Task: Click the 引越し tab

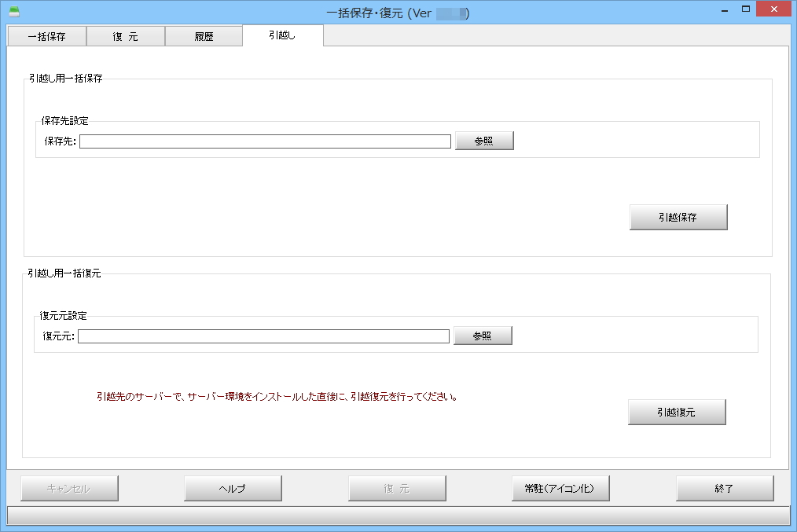Action: click(282, 35)
